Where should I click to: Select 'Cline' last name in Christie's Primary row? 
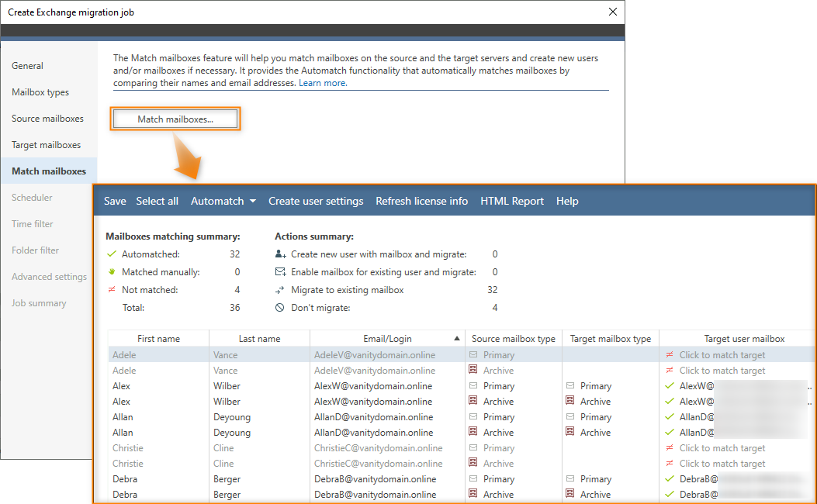(223, 447)
